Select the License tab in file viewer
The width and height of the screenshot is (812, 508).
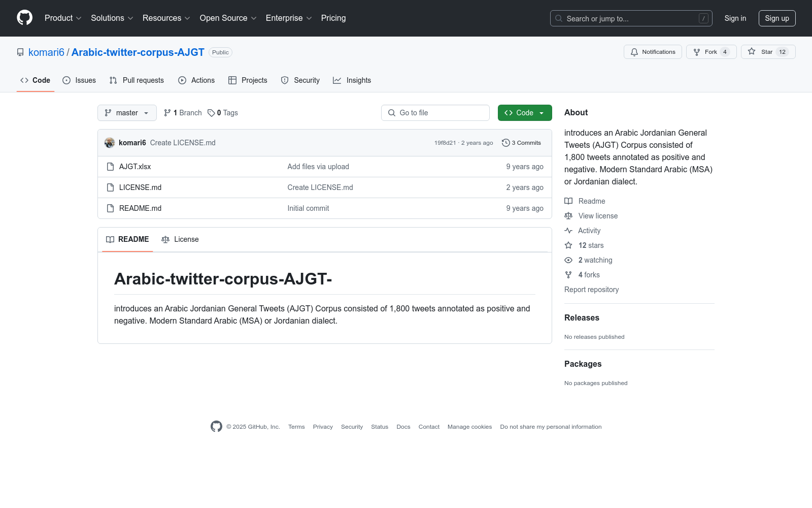[x=180, y=239]
